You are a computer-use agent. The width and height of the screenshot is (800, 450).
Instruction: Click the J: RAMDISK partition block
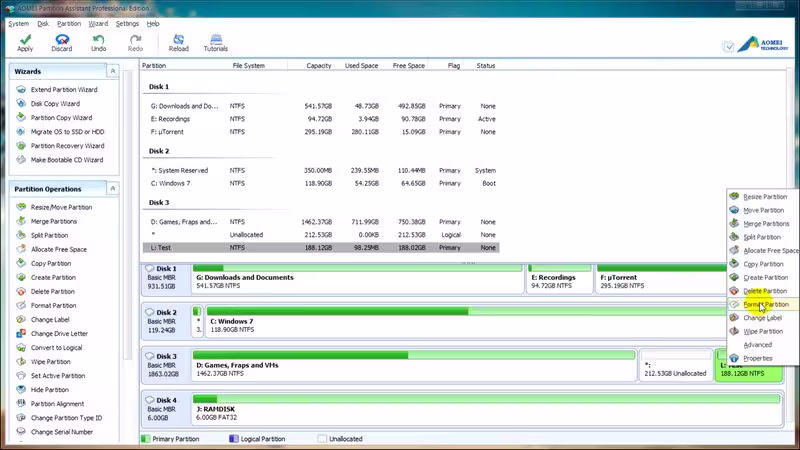[x=487, y=410]
